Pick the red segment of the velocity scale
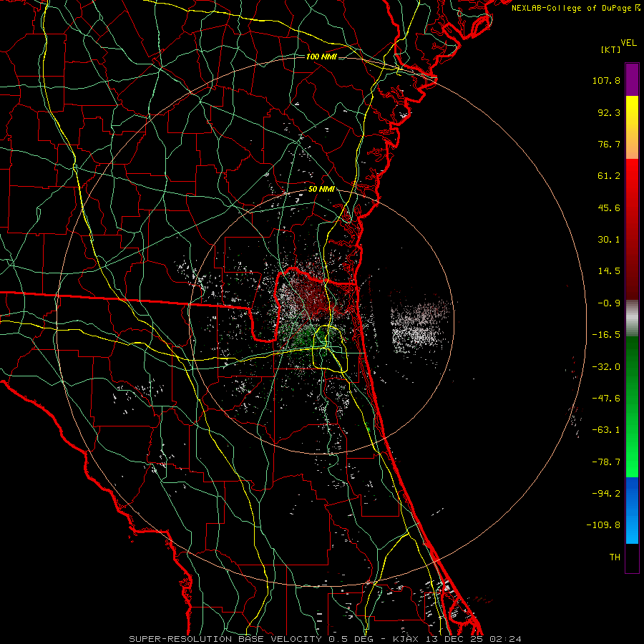 click(x=632, y=229)
